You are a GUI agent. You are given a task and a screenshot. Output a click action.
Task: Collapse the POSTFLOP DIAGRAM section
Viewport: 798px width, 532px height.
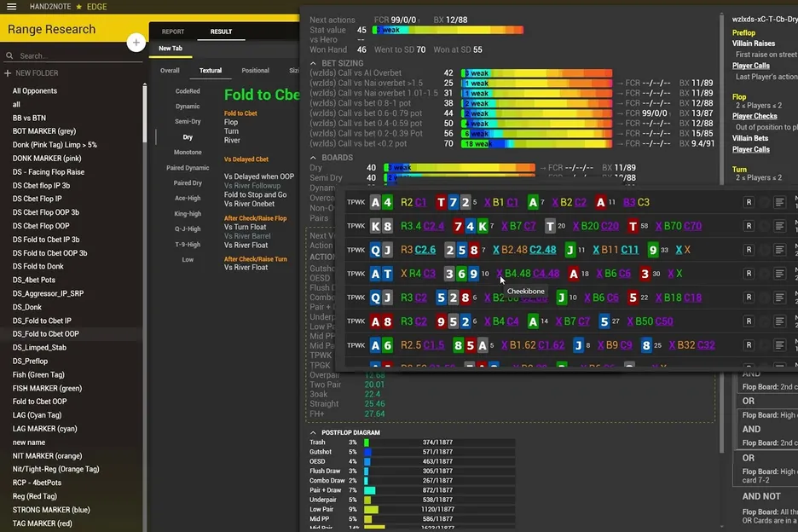click(314, 432)
